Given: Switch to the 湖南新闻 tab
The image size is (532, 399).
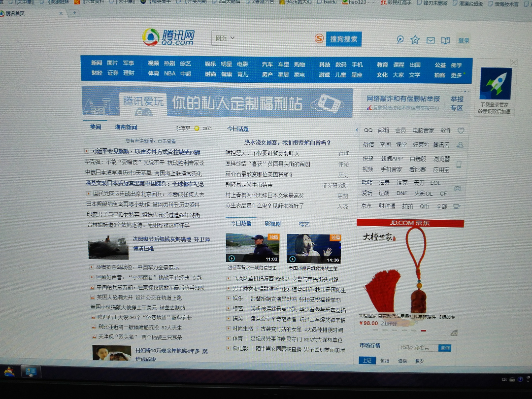Looking at the screenshot, I should [126, 127].
